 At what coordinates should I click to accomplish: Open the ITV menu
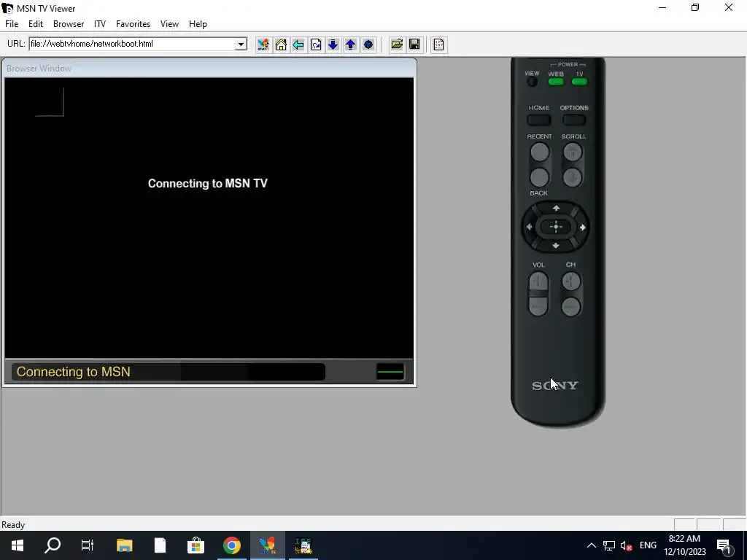tap(99, 24)
